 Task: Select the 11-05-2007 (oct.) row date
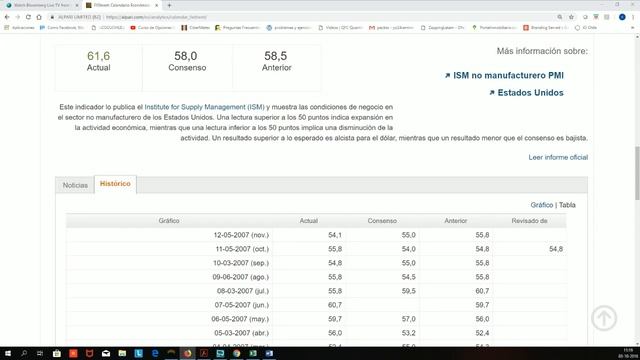tap(242, 249)
